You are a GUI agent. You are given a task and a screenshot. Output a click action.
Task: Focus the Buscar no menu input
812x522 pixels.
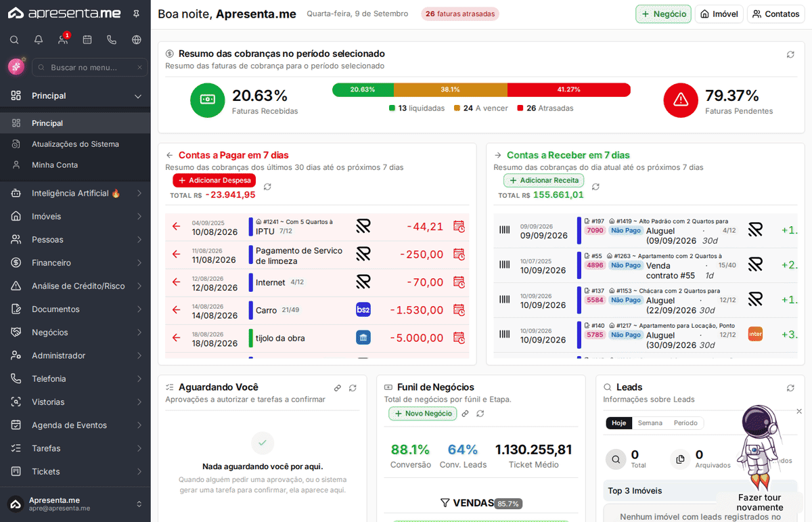[90, 68]
